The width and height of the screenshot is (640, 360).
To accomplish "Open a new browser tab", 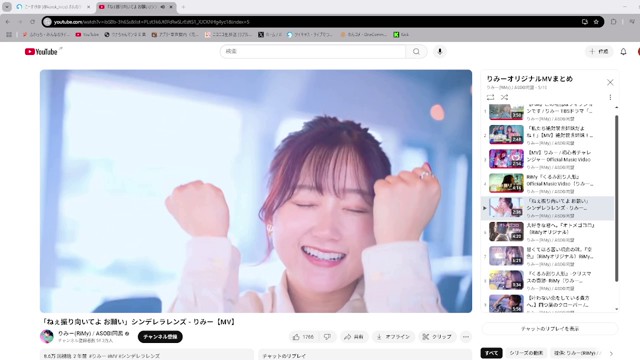I will (x=183, y=7).
